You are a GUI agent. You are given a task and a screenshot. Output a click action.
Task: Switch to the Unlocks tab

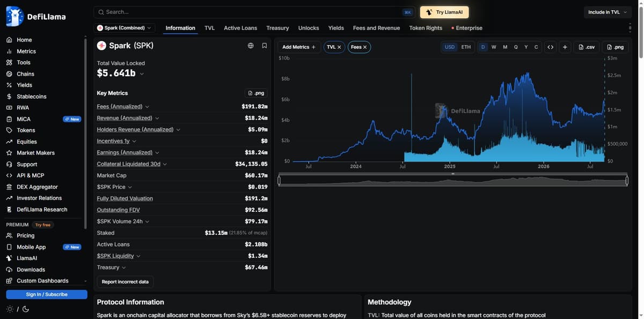click(309, 28)
